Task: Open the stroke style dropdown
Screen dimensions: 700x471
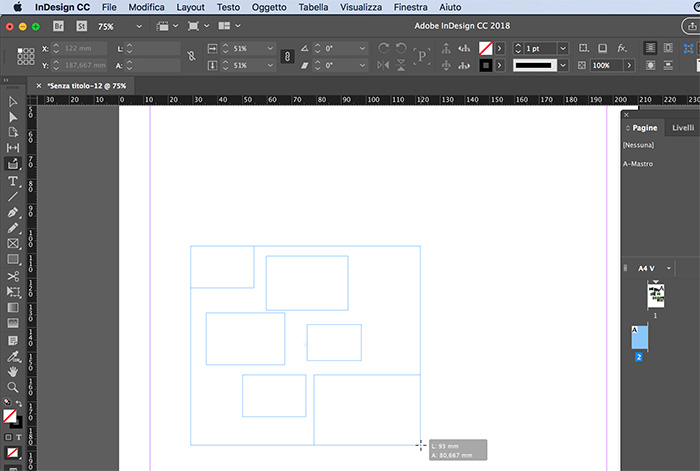Action: pos(563,65)
